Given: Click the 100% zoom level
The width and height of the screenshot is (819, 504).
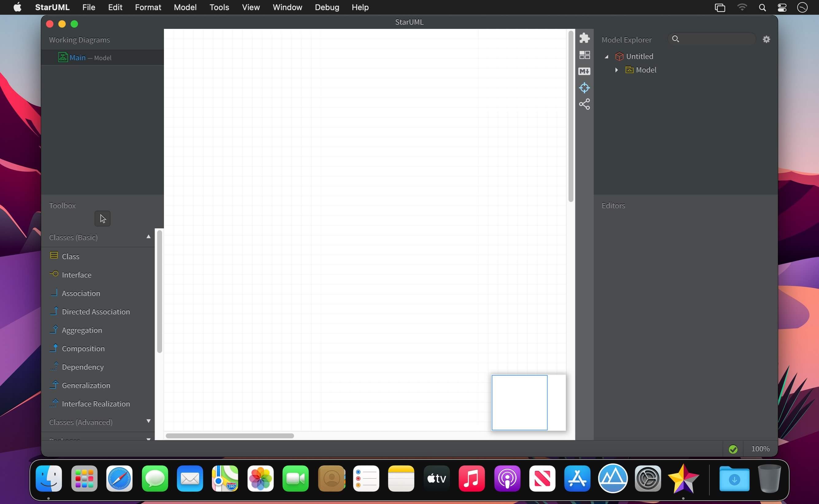Looking at the screenshot, I should point(760,449).
